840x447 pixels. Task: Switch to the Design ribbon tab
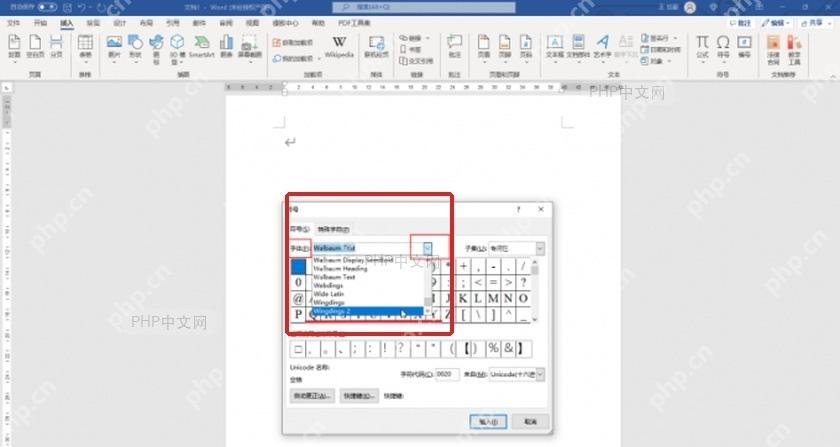point(120,23)
